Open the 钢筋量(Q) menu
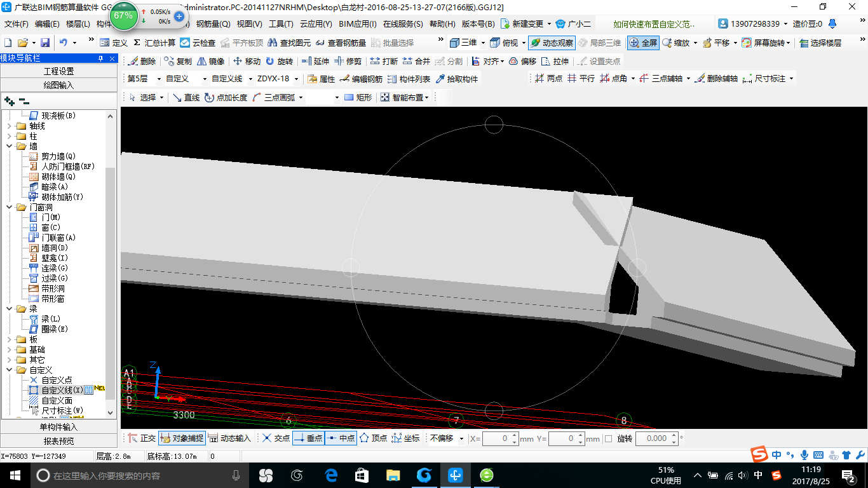The width and height of the screenshot is (868, 488). (x=214, y=24)
